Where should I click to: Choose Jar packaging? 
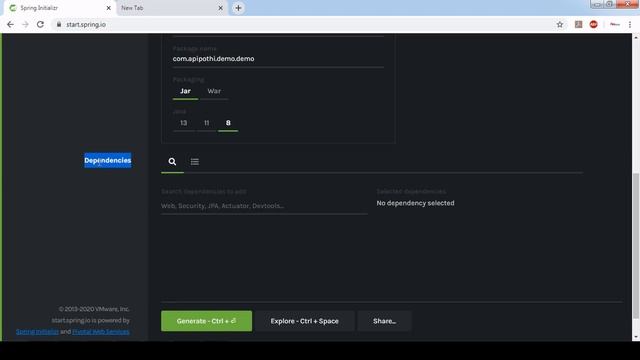[x=185, y=91]
